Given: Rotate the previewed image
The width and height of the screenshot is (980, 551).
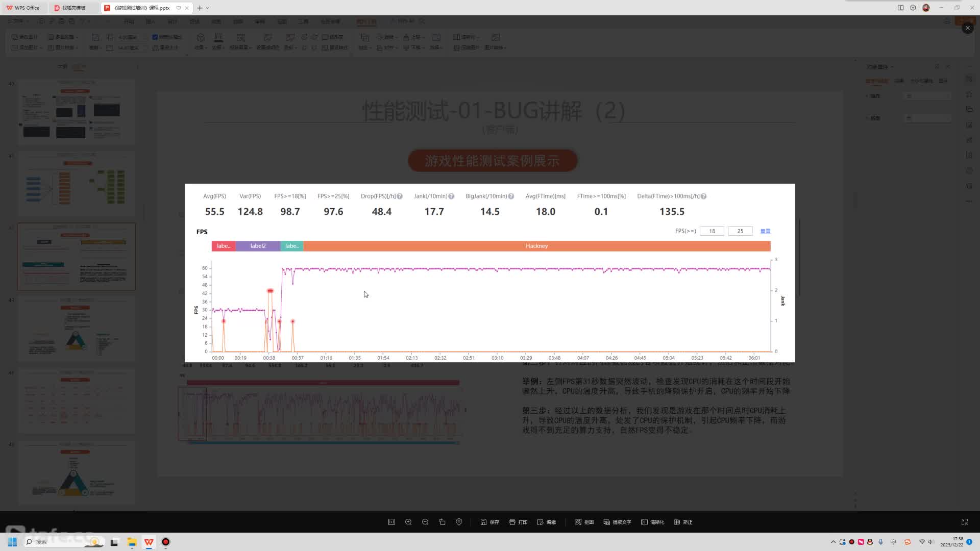Looking at the screenshot, I should point(442,522).
